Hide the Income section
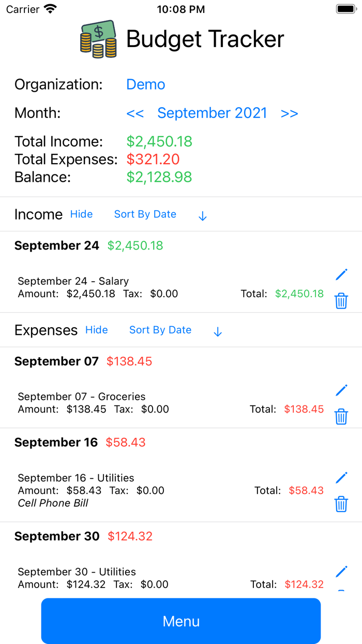This screenshot has height=644, width=362. 81,214
